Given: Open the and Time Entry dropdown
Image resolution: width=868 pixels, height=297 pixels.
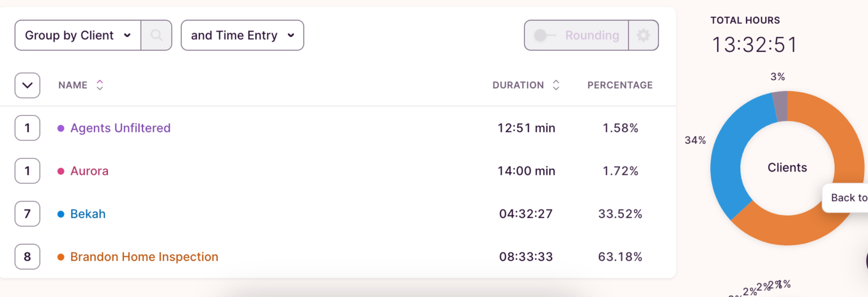Looking at the screenshot, I should pyautogui.click(x=242, y=35).
